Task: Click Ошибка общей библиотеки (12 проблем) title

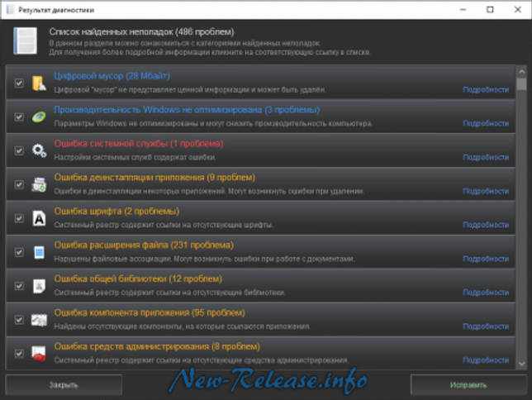Action: click(138, 279)
